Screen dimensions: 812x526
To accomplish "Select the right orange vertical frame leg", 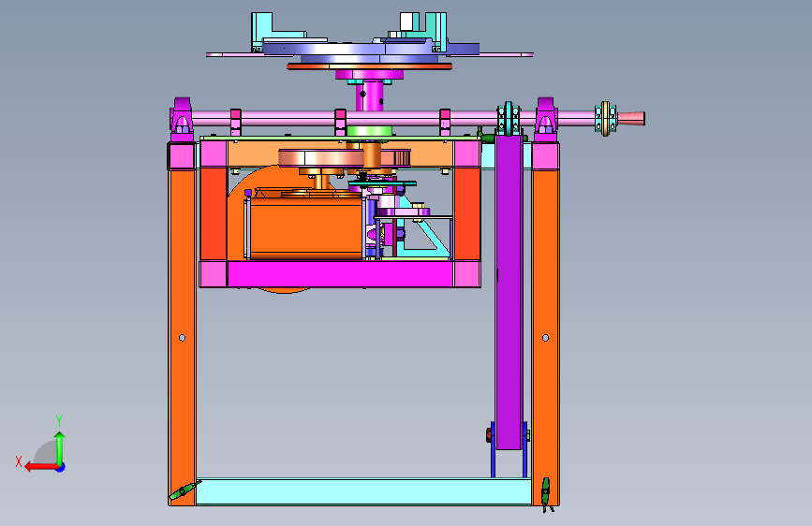I will tap(545, 337).
